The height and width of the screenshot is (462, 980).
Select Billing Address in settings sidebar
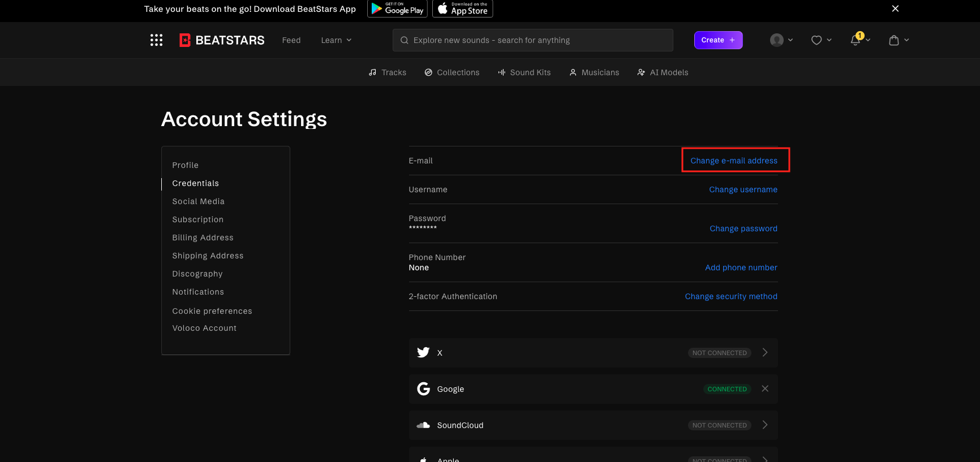203,238
